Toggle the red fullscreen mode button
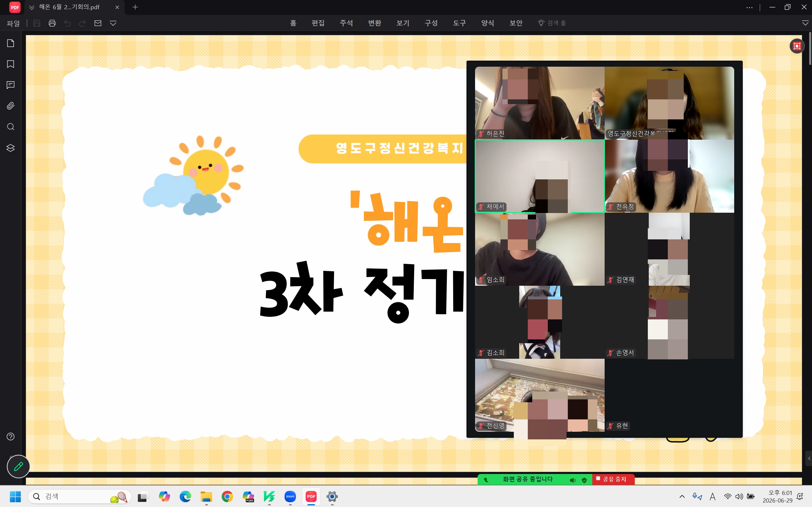 797,46
